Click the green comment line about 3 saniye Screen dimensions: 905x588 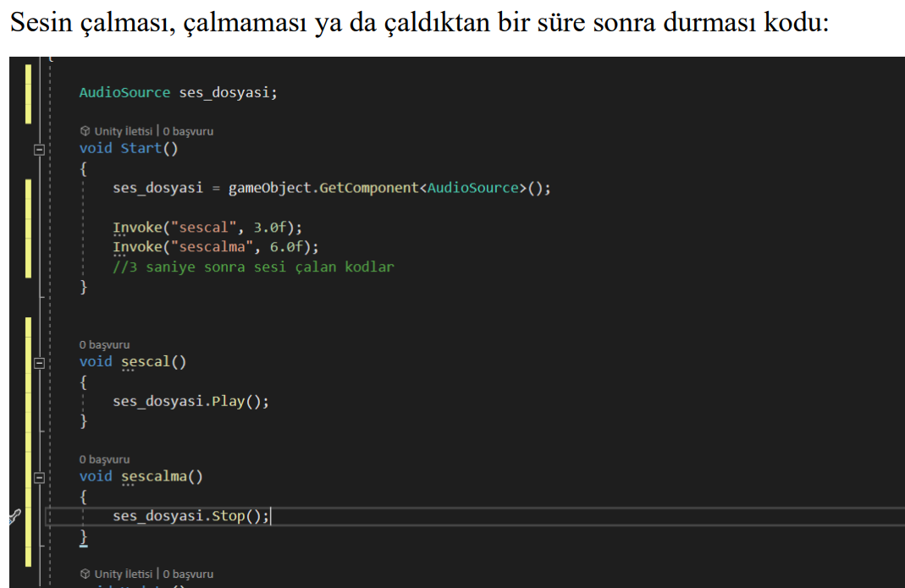253,267
